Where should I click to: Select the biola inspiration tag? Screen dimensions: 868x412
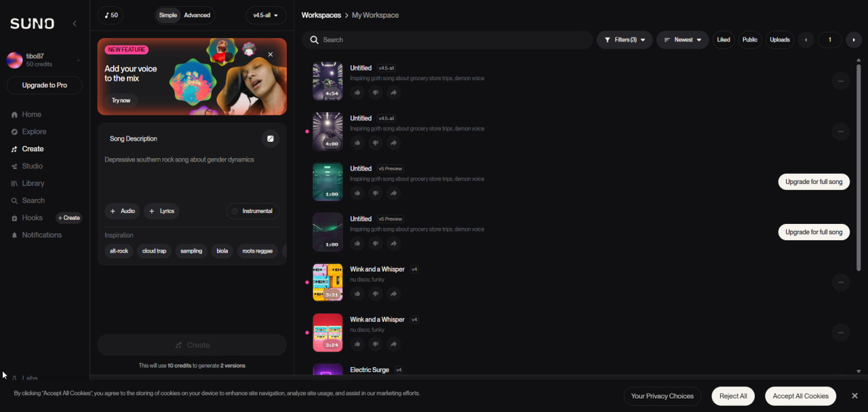point(222,251)
